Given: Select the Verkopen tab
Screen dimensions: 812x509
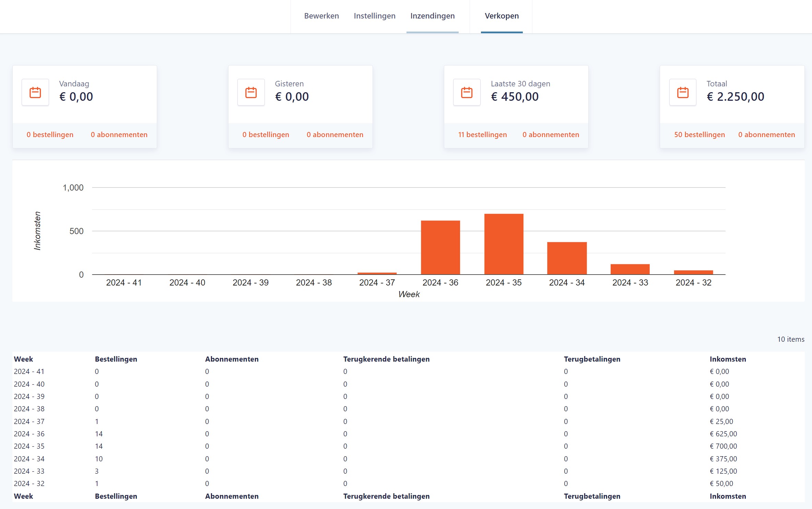Looking at the screenshot, I should tap(502, 16).
